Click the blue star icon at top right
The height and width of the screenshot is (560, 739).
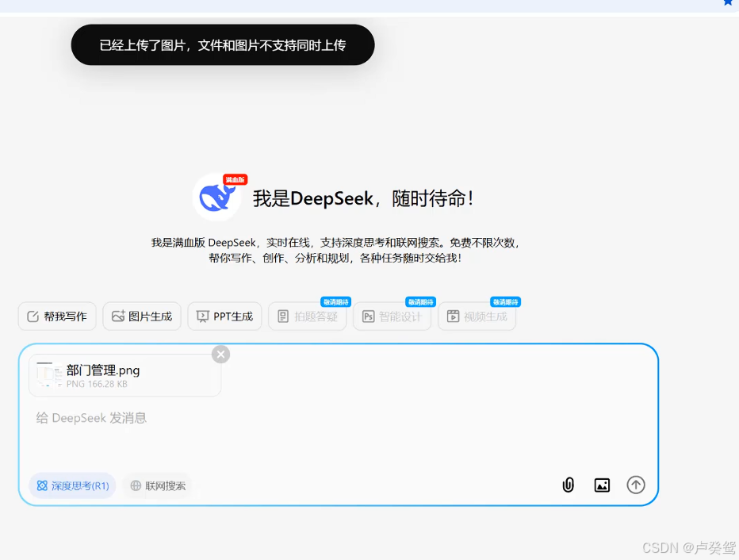pyautogui.click(x=728, y=2)
